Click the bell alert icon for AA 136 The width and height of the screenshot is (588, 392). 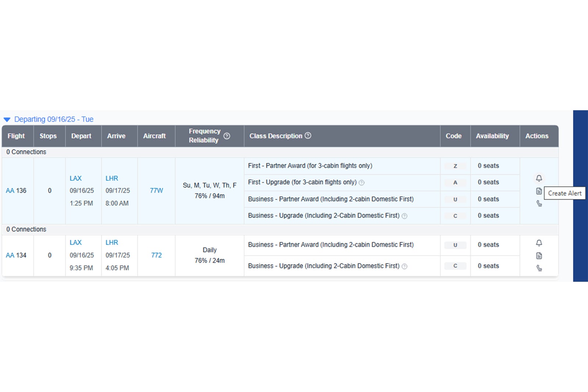539,178
